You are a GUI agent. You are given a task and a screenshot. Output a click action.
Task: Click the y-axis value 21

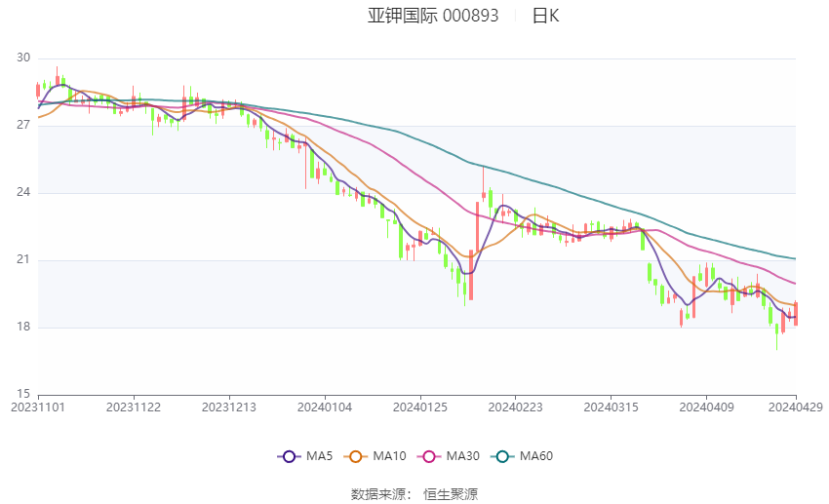23,259
